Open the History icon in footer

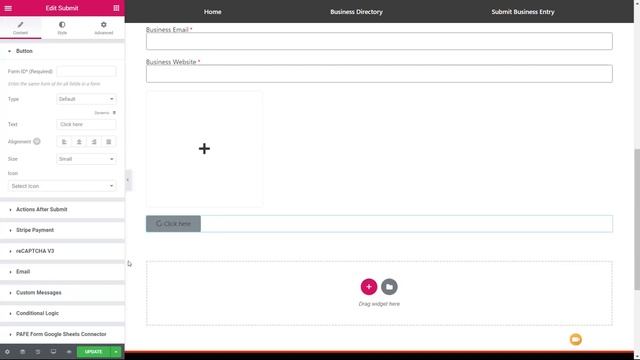[38, 352]
